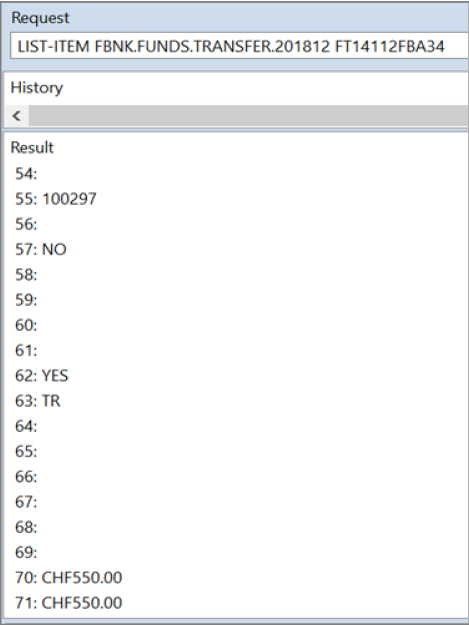Click the empty result line 58
The height and width of the screenshot is (625, 469).
(x=26, y=275)
